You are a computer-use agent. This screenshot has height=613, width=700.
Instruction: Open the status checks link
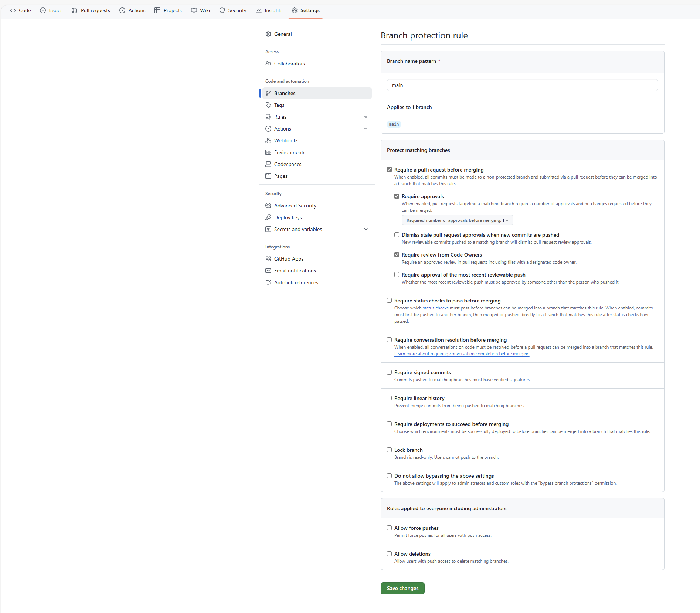tap(435, 308)
